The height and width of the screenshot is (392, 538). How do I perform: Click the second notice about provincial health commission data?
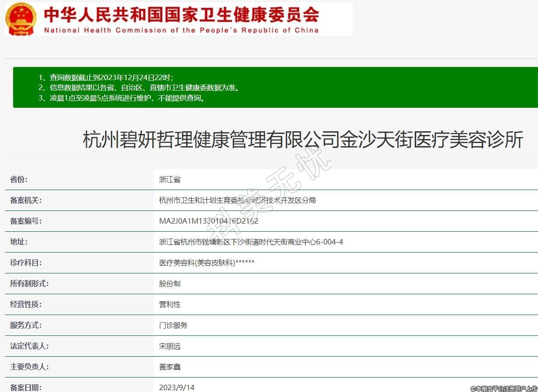[139, 88]
